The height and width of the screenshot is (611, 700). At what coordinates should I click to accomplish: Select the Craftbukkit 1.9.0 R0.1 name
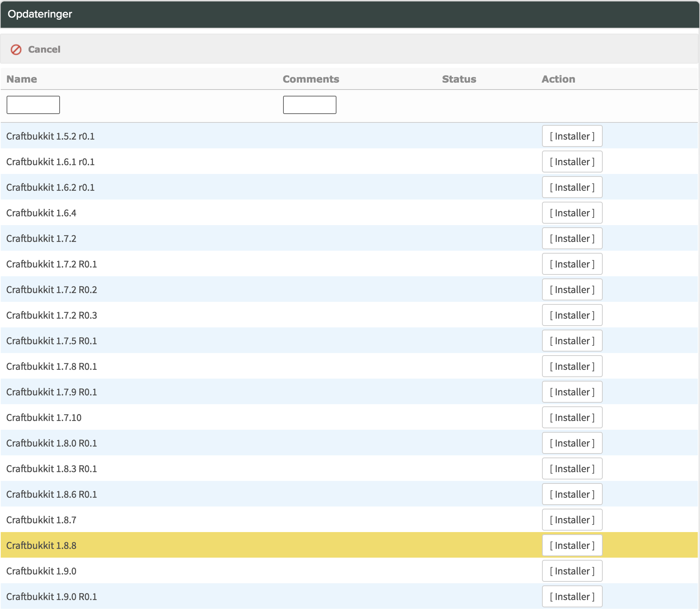[52, 596]
